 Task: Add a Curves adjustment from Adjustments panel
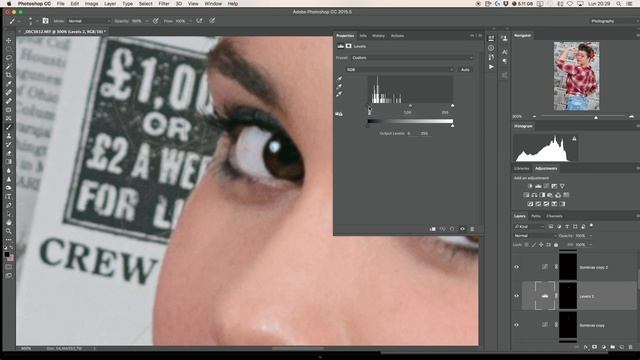[546, 186]
